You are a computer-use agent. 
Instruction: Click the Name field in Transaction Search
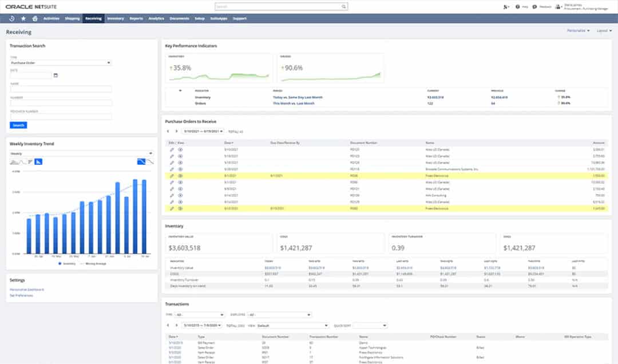[x=61, y=89]
